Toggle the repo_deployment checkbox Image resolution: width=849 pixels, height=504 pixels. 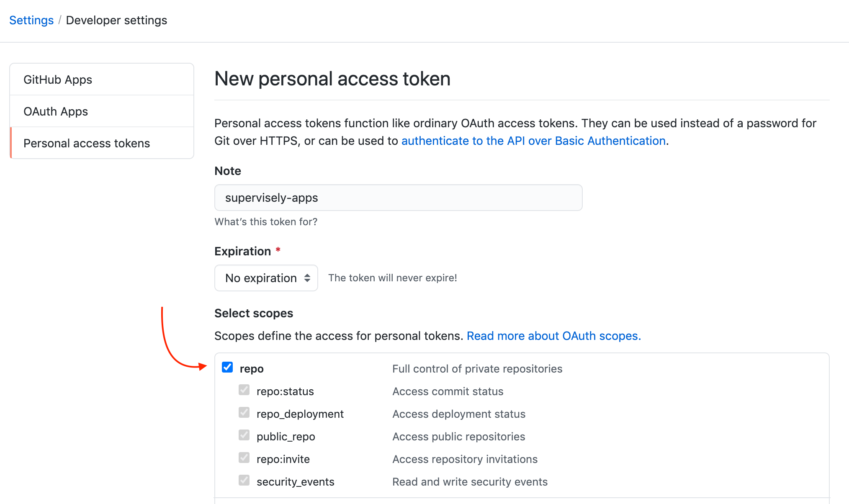point(244,413)
